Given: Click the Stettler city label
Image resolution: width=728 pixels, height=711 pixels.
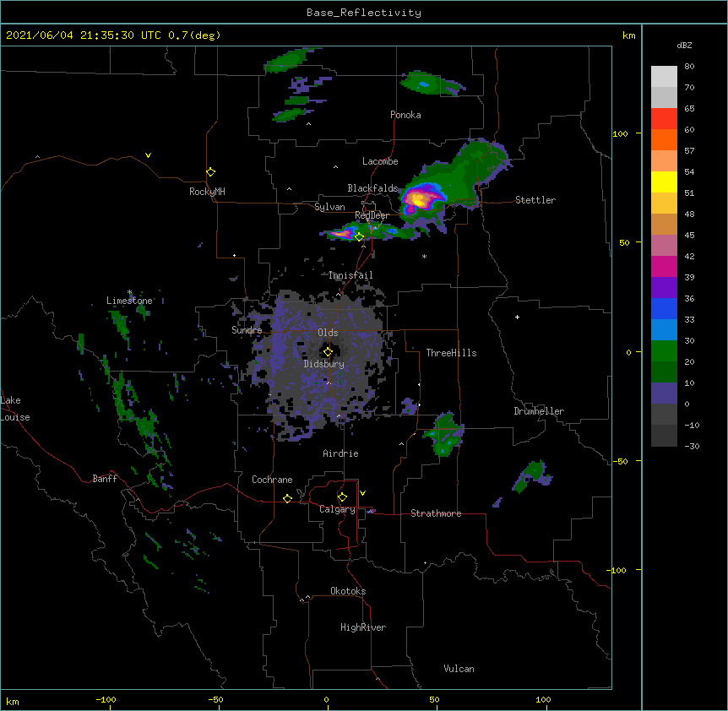Looking at the screenshot, I should pos(535,200).
